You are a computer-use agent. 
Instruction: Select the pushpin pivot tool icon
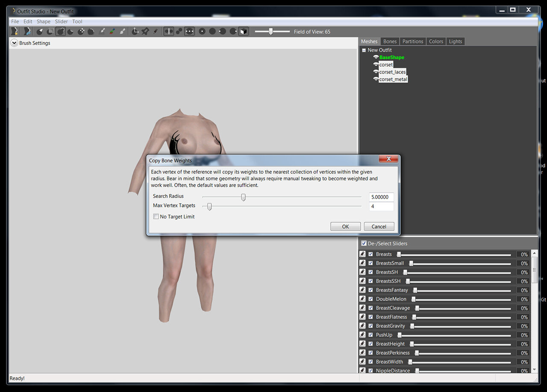tap(146, 31)
